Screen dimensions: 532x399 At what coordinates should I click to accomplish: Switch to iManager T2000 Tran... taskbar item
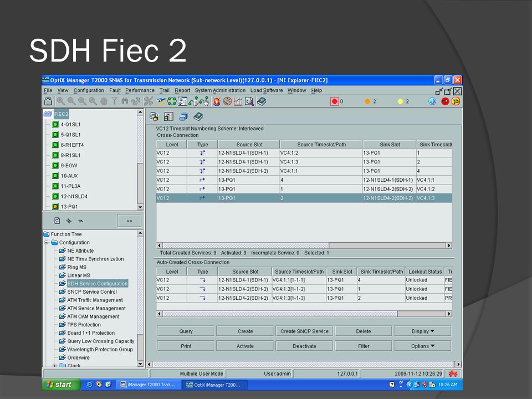click(x=148, y=385)
